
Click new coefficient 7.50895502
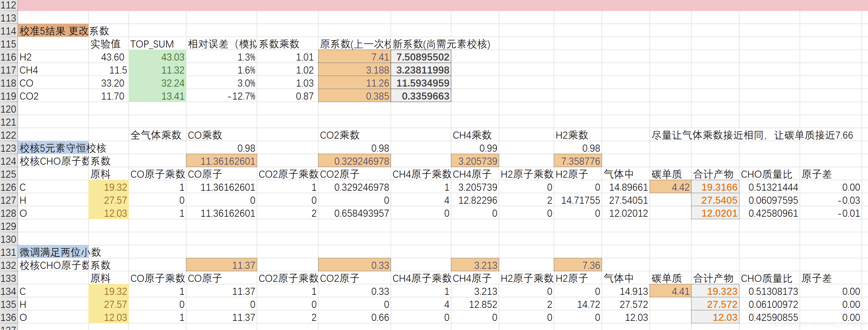pyautogui.click(x=421, y=57)
